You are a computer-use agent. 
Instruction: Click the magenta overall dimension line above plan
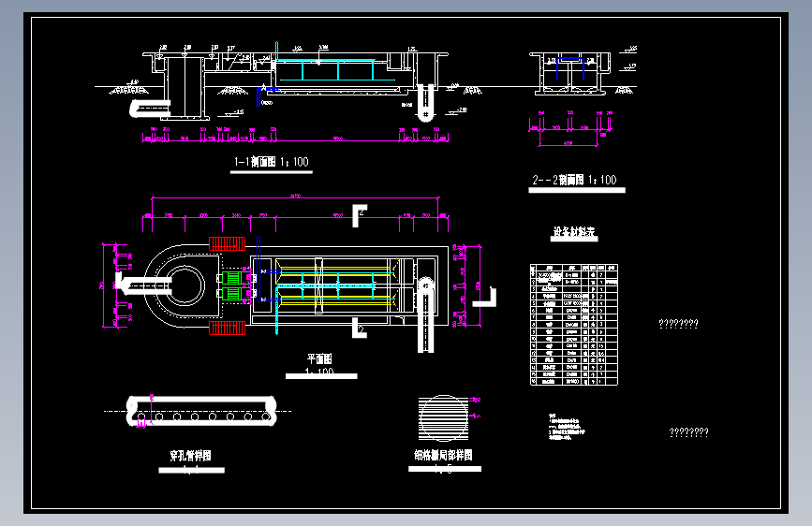click(x=295, y=197)
